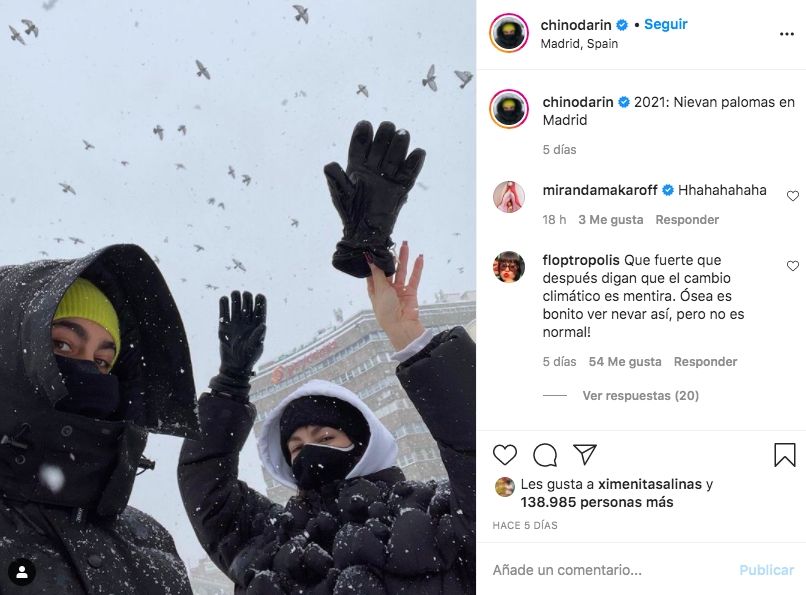Viewport: 806px width, 595px height.
Task: Show tagged people icon on photo
Action: [x=22, y=572]
